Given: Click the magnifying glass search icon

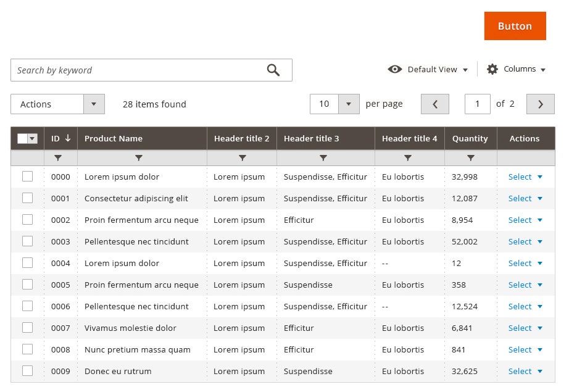Looking at the screenshot, I should coord(273,70).
